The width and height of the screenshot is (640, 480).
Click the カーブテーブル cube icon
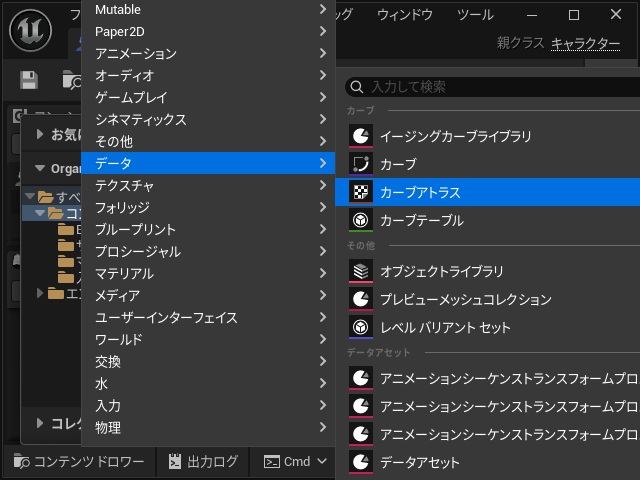pyautogui.click(x=361, y=220)
